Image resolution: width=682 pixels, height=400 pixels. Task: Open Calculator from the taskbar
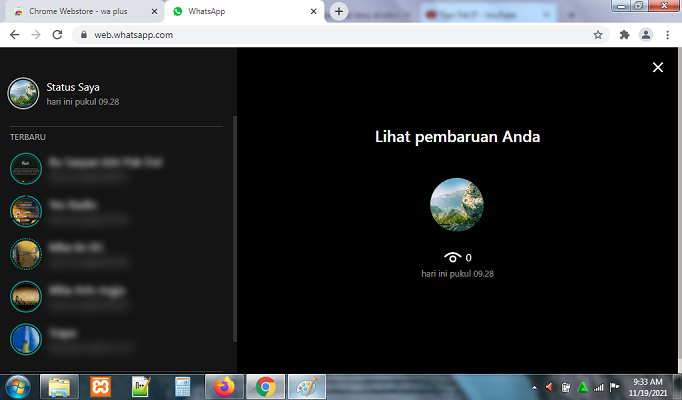tap(183, 387)
